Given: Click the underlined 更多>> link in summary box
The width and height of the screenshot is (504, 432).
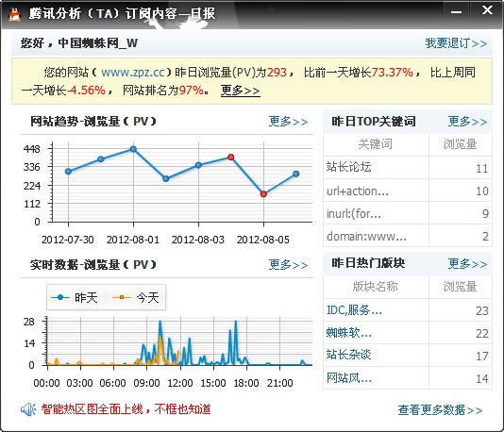Looking at the screenshot, I should 241,91.
